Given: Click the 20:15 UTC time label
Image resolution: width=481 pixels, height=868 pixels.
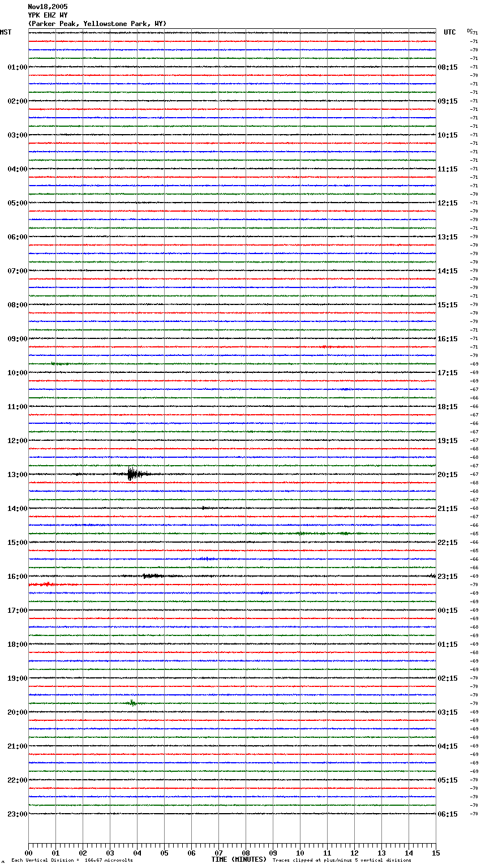Looking at the screenshot, I should (x=448, y=475).
